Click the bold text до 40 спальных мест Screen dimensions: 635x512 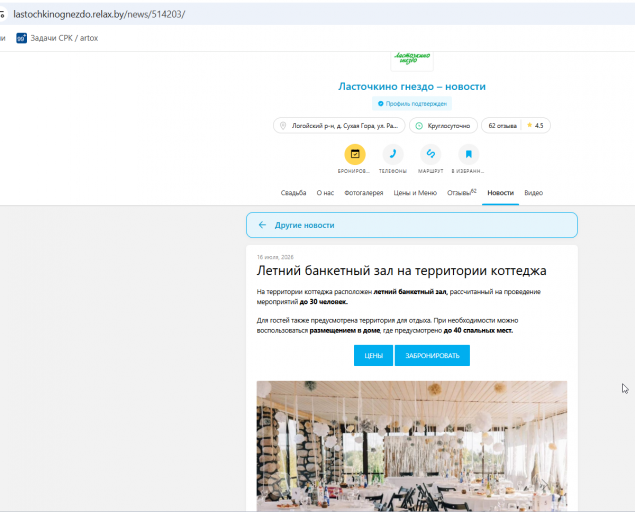coord(478,331)
